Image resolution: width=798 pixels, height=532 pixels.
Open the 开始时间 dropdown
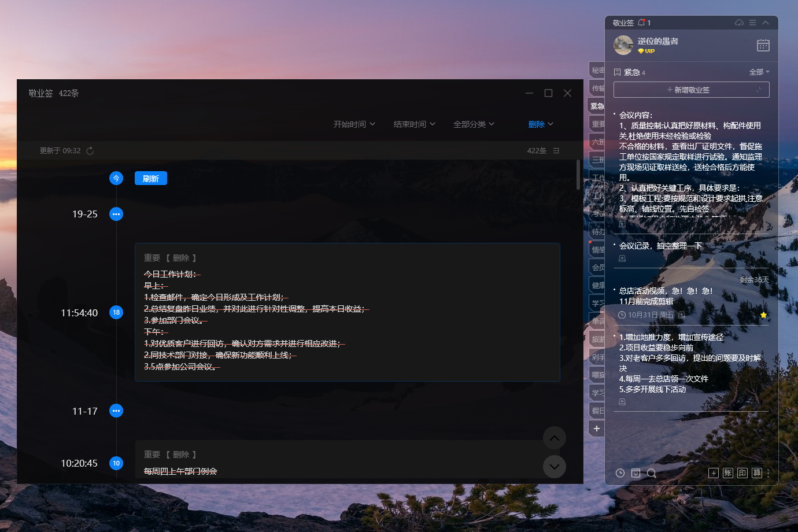click(x=354, y=124)
